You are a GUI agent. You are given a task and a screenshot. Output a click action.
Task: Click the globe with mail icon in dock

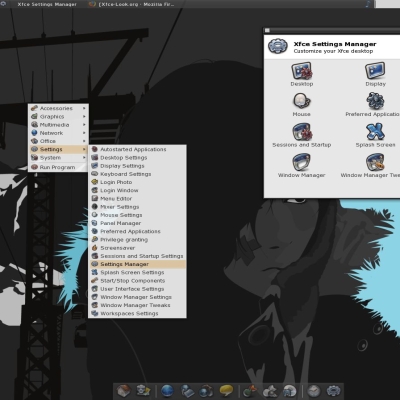point(187,391)
